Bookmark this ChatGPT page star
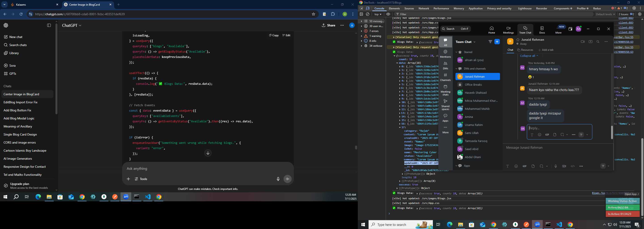 [314, 14]
